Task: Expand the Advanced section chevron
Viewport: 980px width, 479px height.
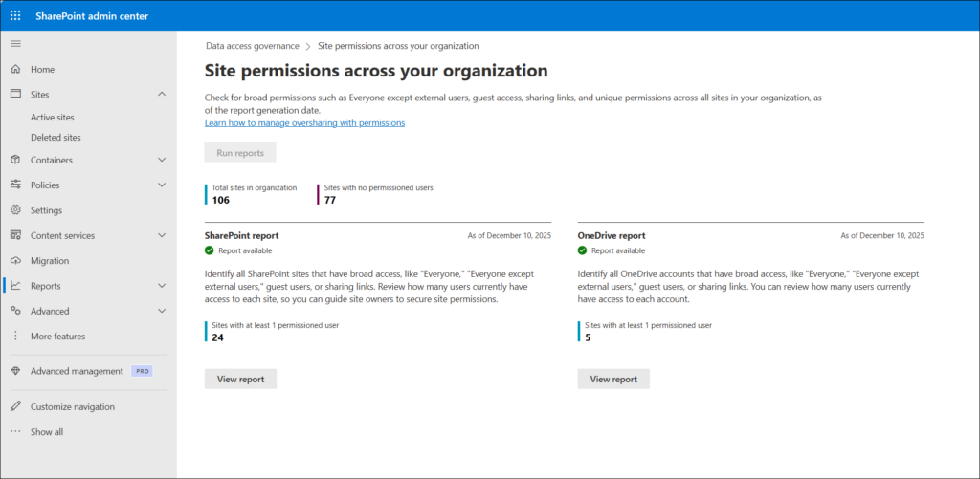Action: [161, 312]
